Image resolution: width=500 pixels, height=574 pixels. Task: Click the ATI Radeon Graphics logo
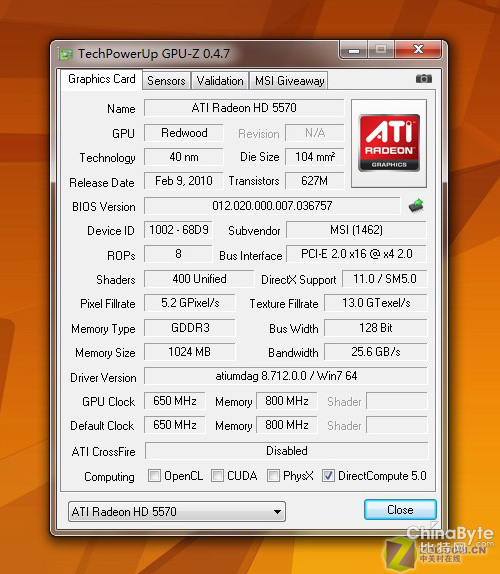(389, 143)
